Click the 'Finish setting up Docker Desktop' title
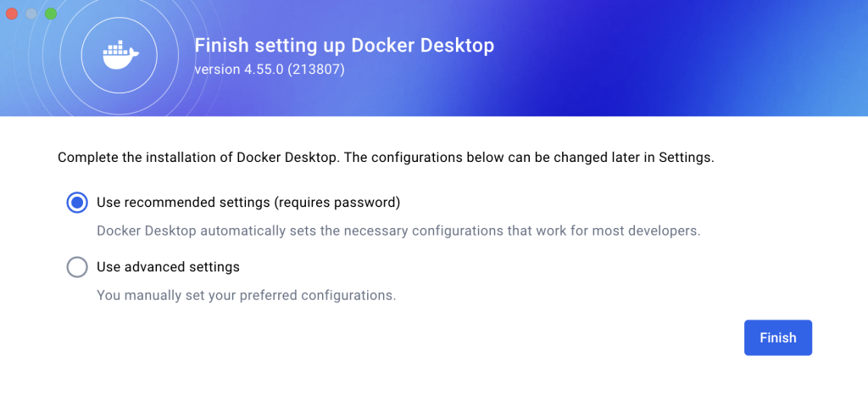868x406 pixels. (344, 45)
